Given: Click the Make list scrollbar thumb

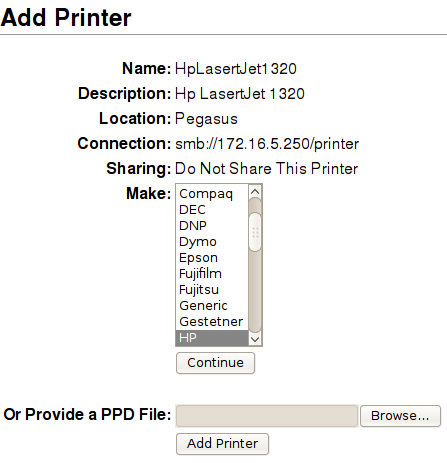Looking at the screenshot, I should (x=255, y=232).
